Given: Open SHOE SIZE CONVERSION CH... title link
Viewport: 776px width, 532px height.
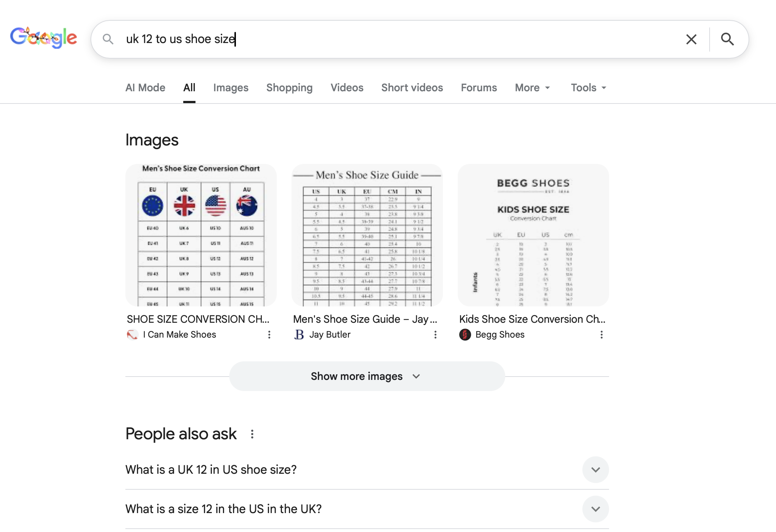Looking at the screenshot, I should pos(198,319).
